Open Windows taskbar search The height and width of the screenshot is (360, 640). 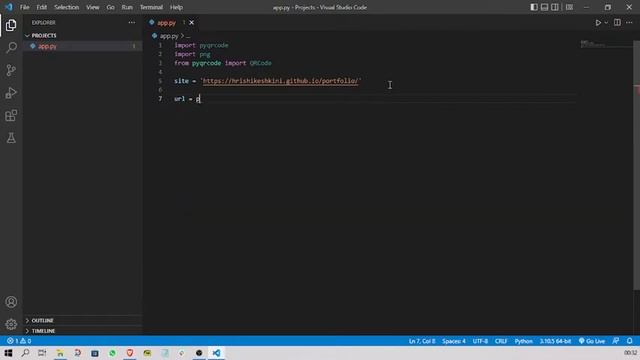[25, 353]
